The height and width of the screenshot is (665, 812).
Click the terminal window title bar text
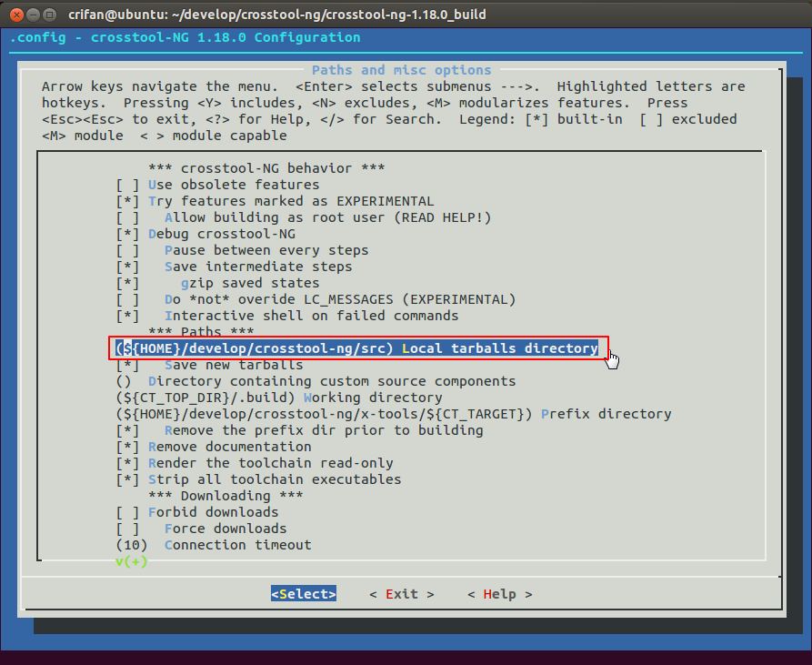coord(277,15)
